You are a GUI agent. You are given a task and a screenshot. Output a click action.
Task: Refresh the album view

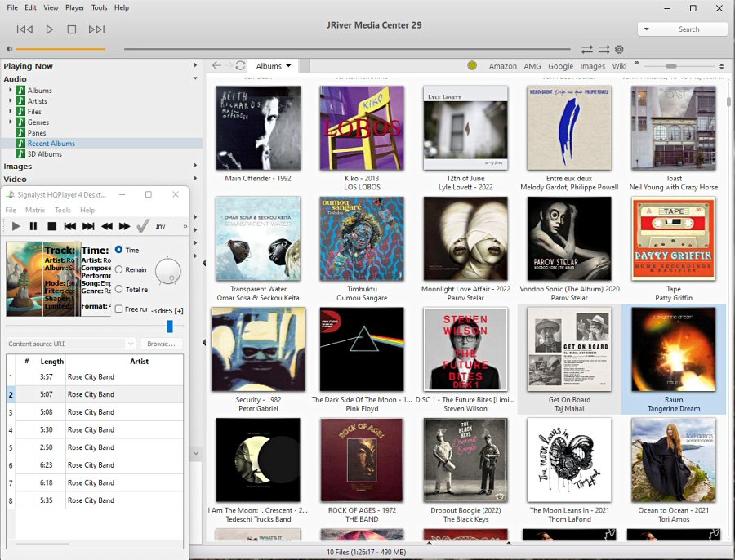point(240,65)
